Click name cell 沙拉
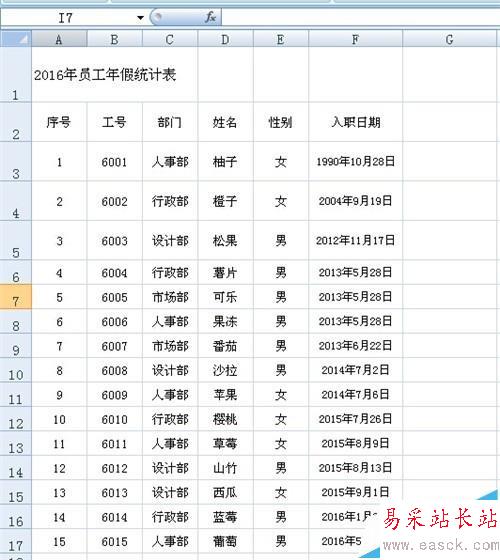 pos(225,370)
